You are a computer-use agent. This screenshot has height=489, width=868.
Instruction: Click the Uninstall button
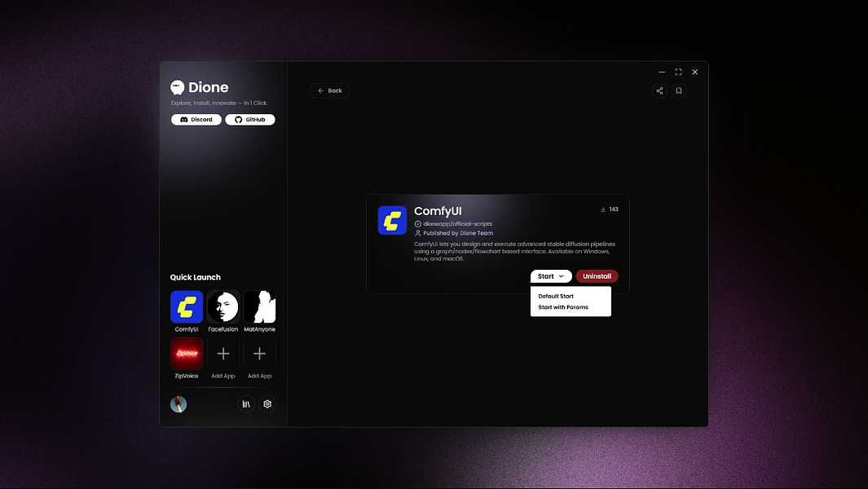(597, 276)
